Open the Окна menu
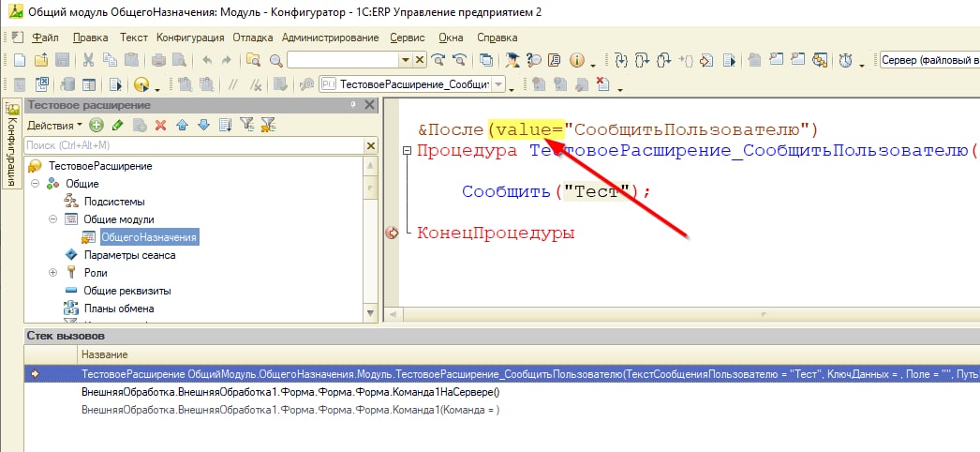 (451, 38)
